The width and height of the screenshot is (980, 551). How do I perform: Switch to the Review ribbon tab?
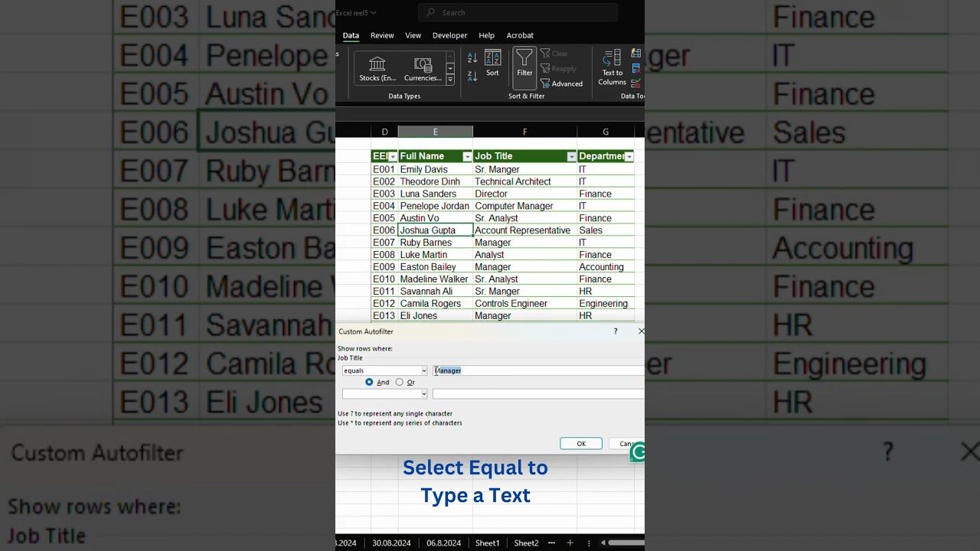click(382, 35)
